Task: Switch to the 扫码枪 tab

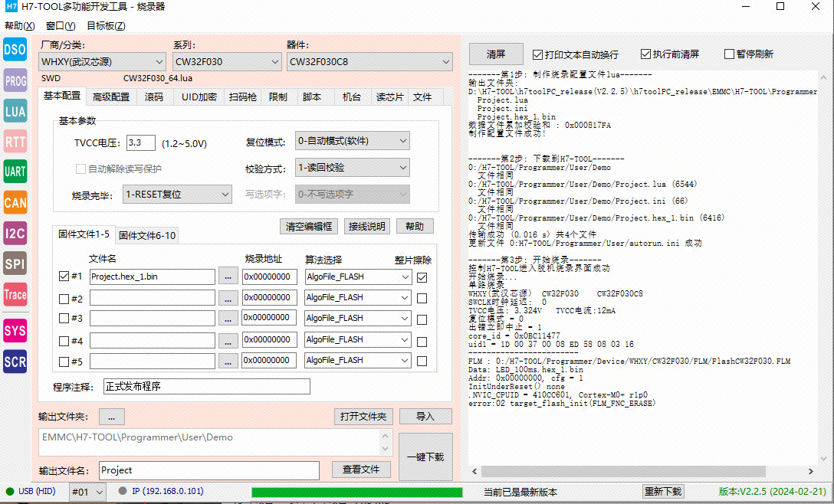Action: (x=242, y=97)
